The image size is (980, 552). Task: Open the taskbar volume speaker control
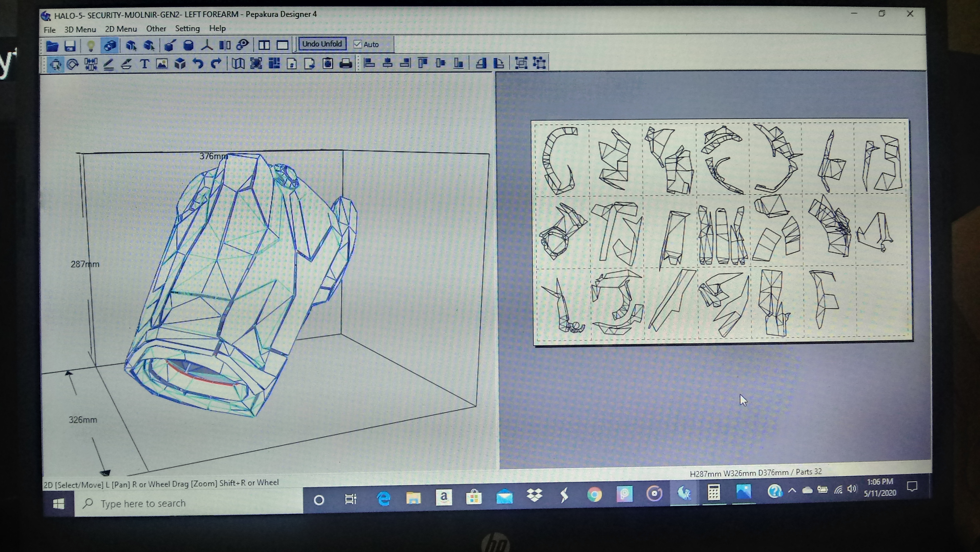852,489
